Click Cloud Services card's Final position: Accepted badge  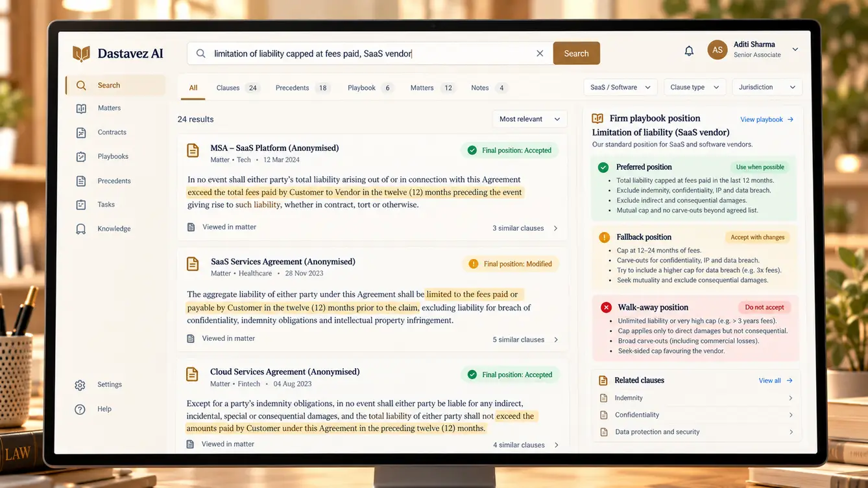(509, 375)
